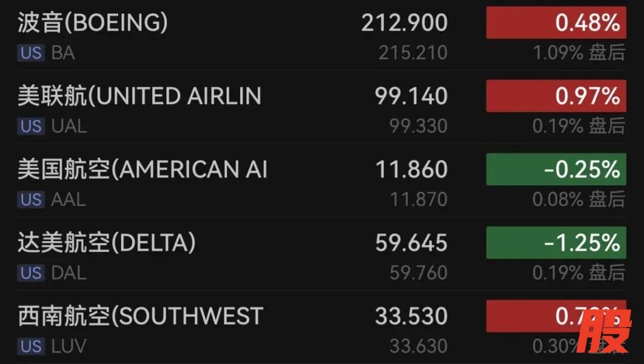Image resolution: width=644 pixels, height=364 pixels.
Task: Open the 波音(BOEING) stock row
Action: coord(92,23)
